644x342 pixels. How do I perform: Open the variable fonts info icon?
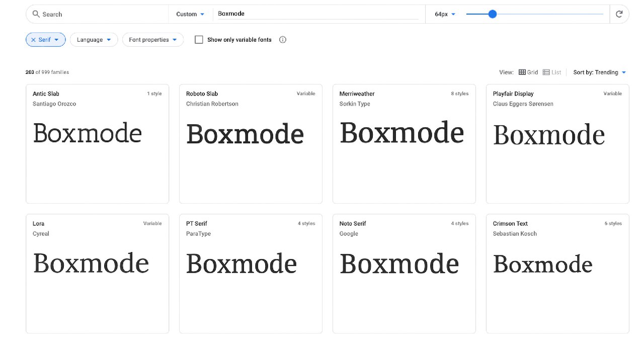[x=283, y=40]
